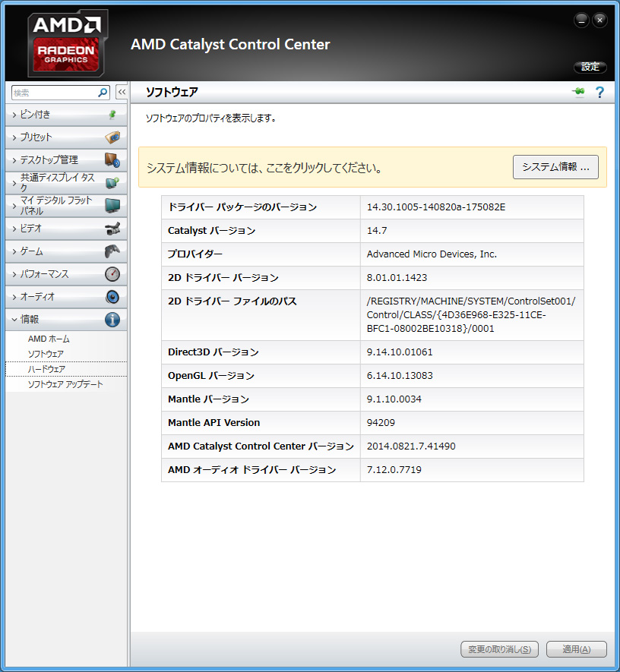620x672 pixels.
Task: Click the プリセット preset icon
Action: point(112,137)
